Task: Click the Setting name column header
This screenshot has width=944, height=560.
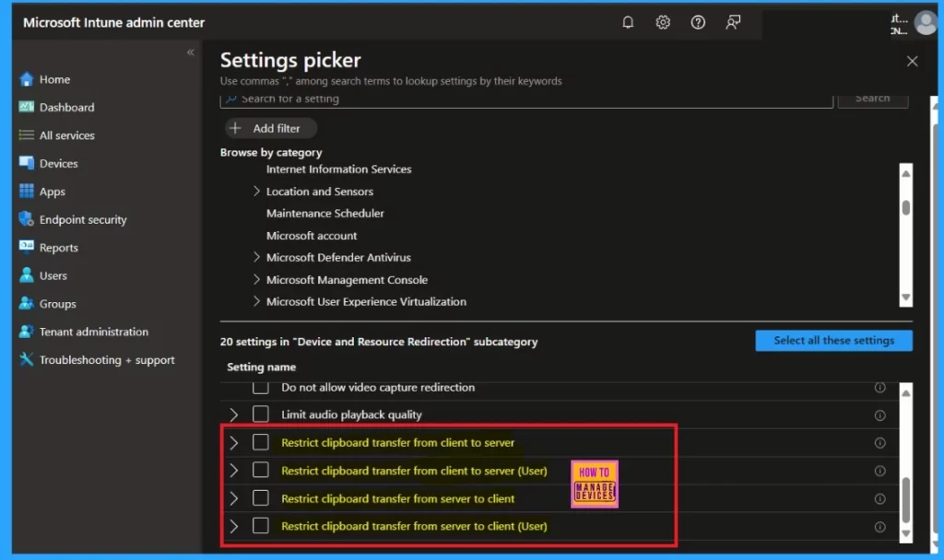Action: coord(261,367)
